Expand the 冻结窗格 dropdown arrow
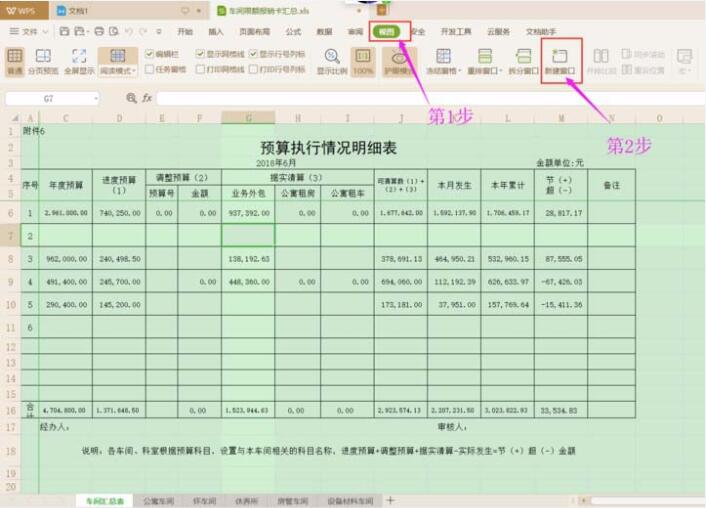The height and width of the screenshot is (508, 706). (x=459, y=71)
